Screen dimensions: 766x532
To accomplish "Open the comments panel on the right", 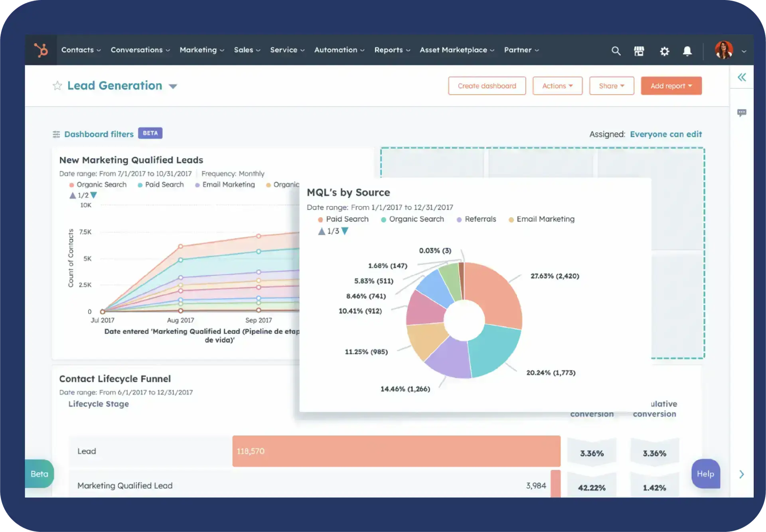I will (742, 113).
